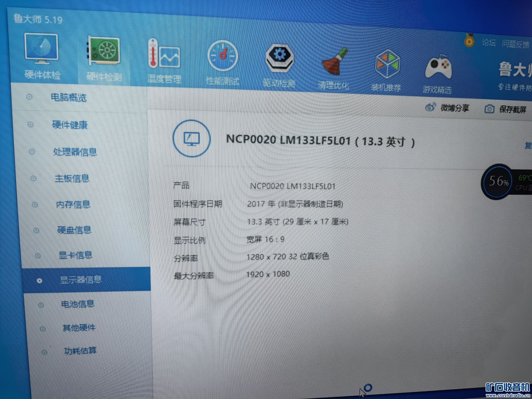Click the bullet beside 主板信息
Viewport: 532px width, 399px height.
(x=33, y=178)
